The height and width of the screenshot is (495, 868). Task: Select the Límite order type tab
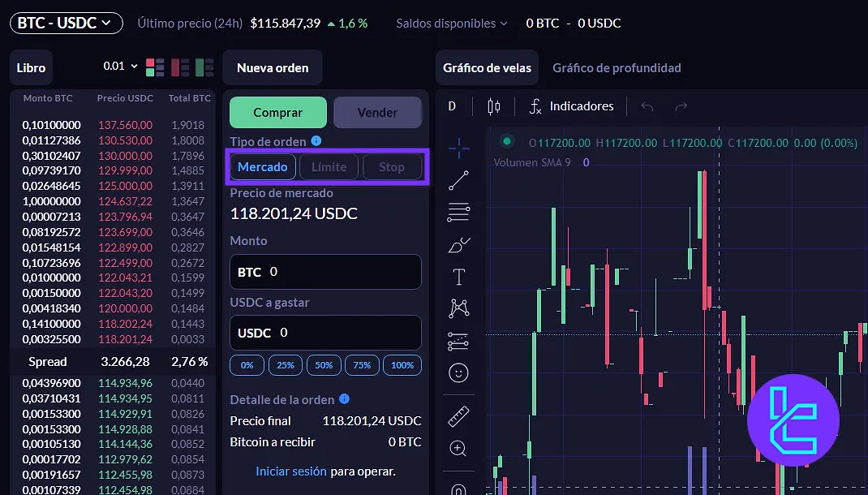[x=329, y=166]
